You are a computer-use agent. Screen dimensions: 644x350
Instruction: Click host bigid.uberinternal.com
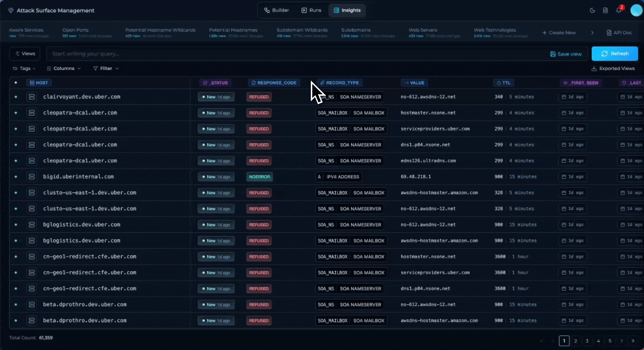(78, 177)
